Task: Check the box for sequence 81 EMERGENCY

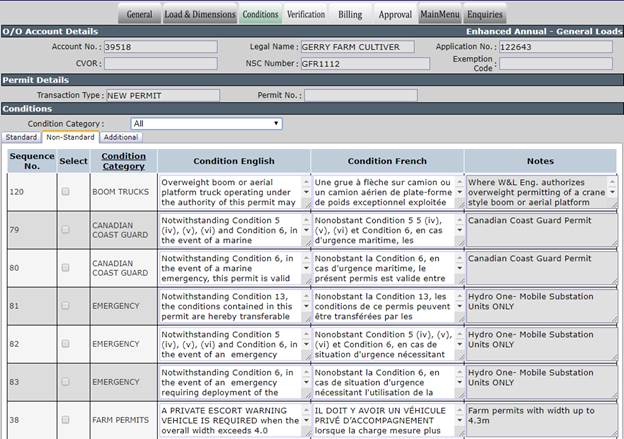Action: coord(66,306)
